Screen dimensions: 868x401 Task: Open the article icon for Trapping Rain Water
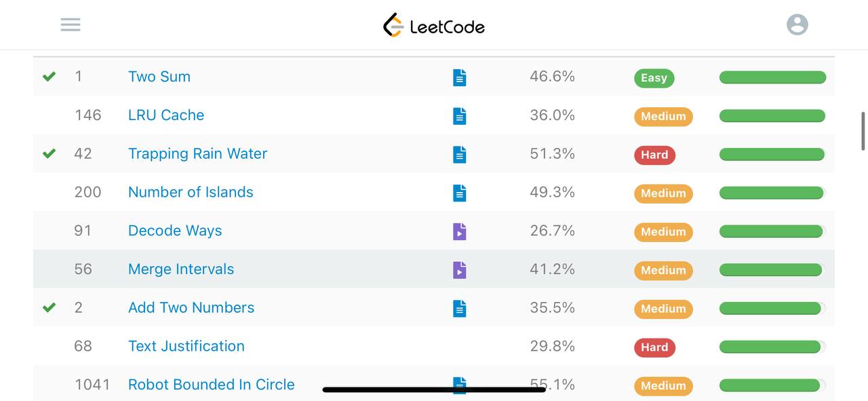[x=460, y=155]
